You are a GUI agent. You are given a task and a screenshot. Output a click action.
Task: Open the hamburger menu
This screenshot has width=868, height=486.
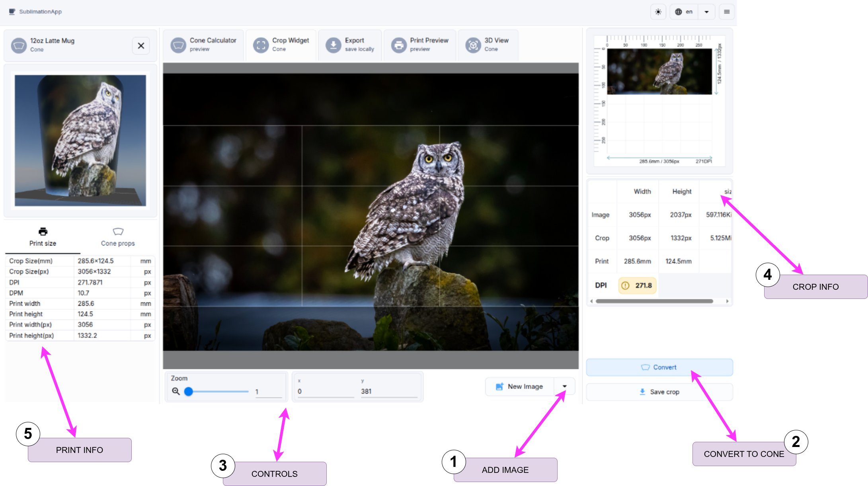click(x=727, y=12)
